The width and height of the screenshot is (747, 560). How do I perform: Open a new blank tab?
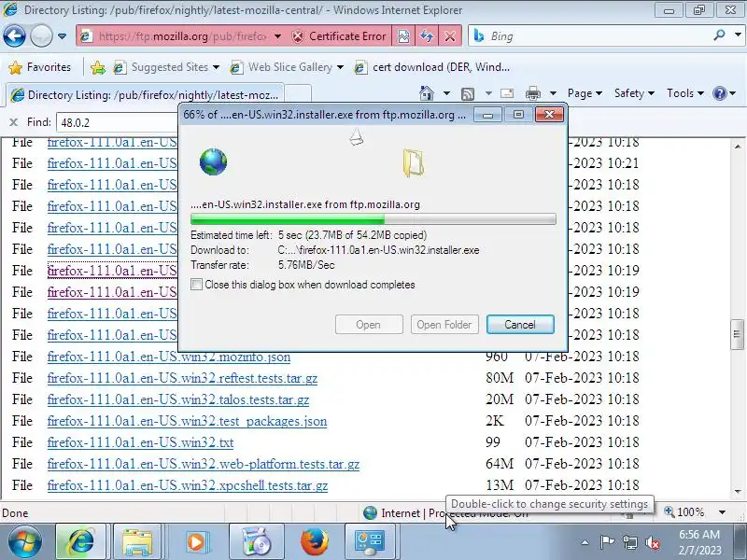point(298,95)
